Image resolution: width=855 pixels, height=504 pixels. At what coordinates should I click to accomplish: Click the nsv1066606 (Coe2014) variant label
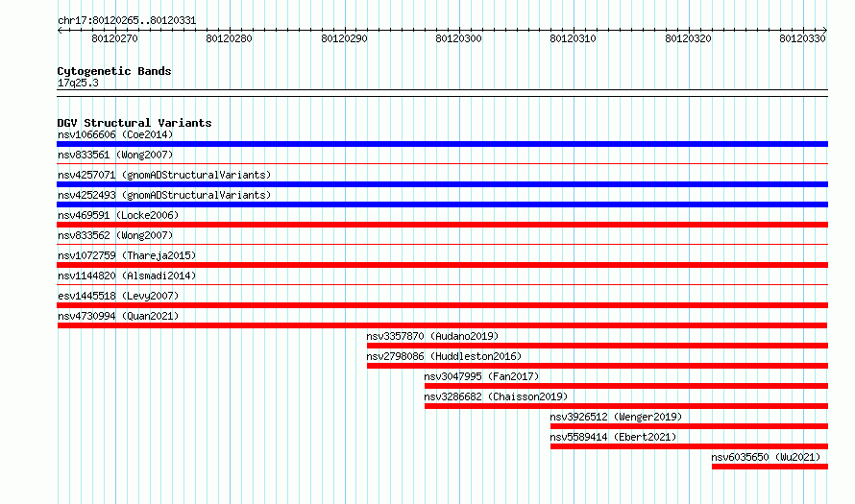(115, 134)
